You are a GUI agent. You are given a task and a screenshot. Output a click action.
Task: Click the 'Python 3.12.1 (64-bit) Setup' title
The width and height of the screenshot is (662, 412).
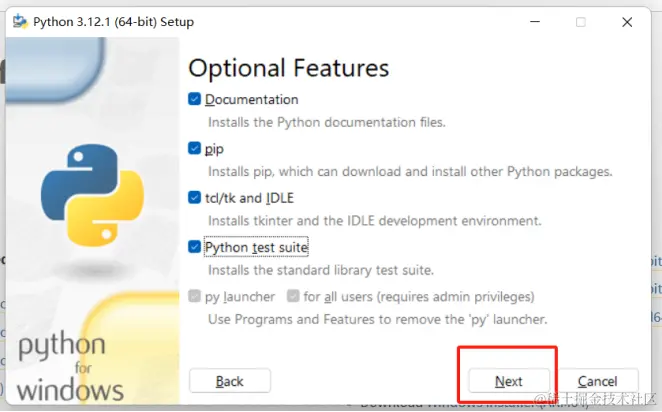click(114, 22)
